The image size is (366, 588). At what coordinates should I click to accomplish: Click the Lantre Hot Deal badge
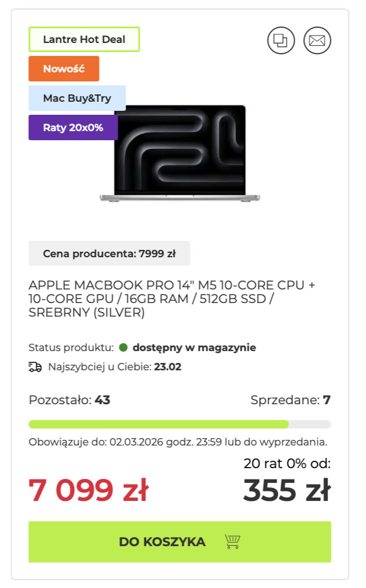(x=84, y=40)
